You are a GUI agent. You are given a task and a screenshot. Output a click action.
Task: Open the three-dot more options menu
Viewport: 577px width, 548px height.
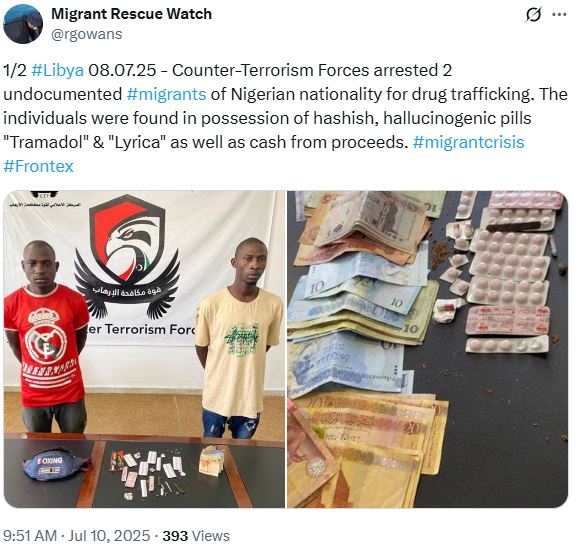(x=559, y=14)
